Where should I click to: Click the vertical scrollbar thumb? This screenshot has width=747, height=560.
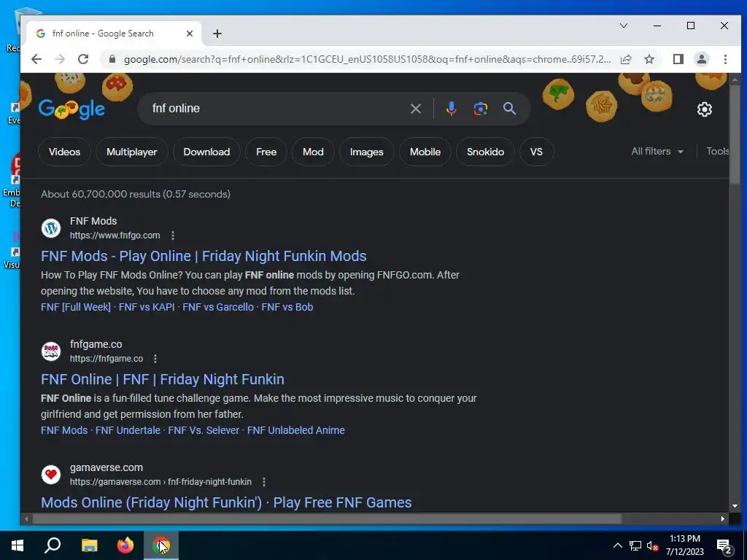point(735,135)
